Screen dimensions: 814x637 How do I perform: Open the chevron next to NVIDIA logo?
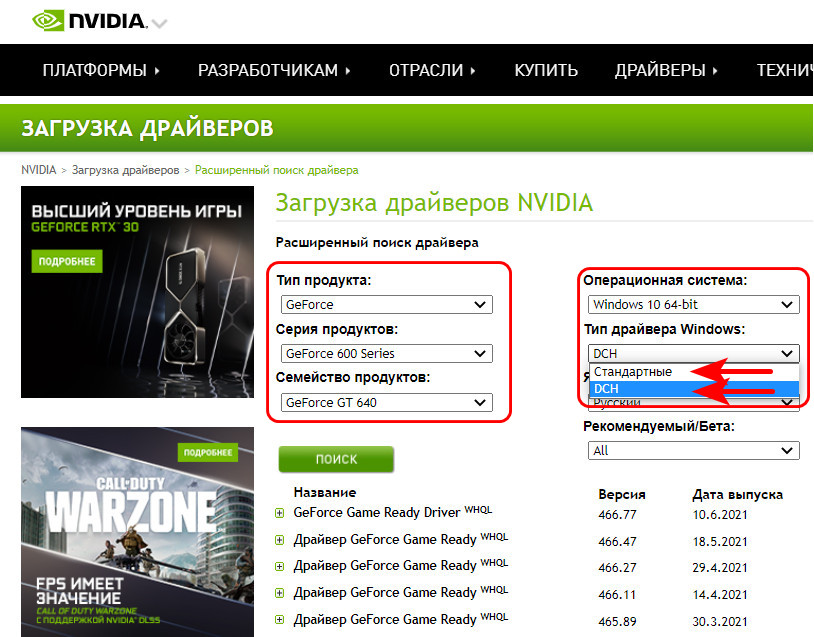click(x=159, y=24)
